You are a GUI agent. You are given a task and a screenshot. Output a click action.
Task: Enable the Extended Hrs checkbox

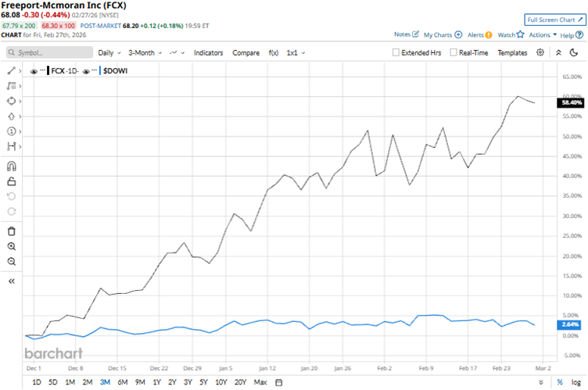pyautogui.click(x=396, y=53)
